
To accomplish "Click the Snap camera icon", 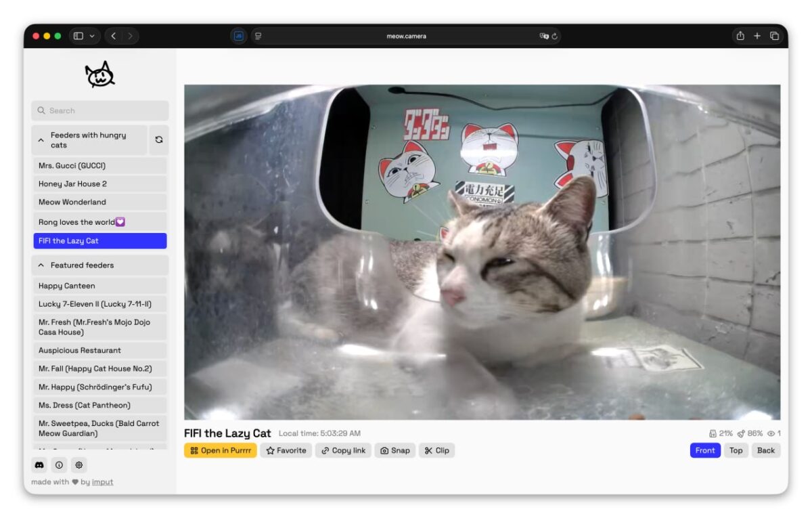I will tap(385, 450).
